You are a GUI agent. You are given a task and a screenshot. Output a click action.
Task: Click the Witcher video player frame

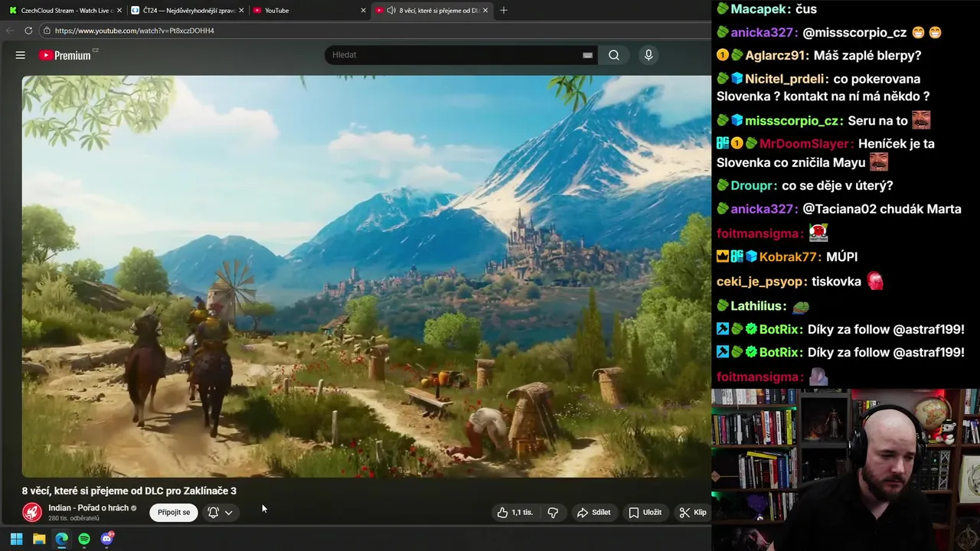(x=367, y=276)
